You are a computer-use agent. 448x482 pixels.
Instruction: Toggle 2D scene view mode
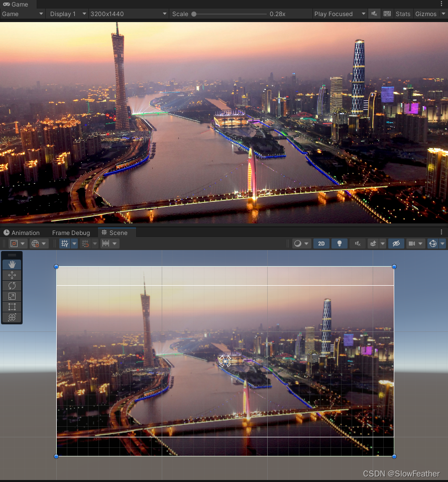[321, 244]
